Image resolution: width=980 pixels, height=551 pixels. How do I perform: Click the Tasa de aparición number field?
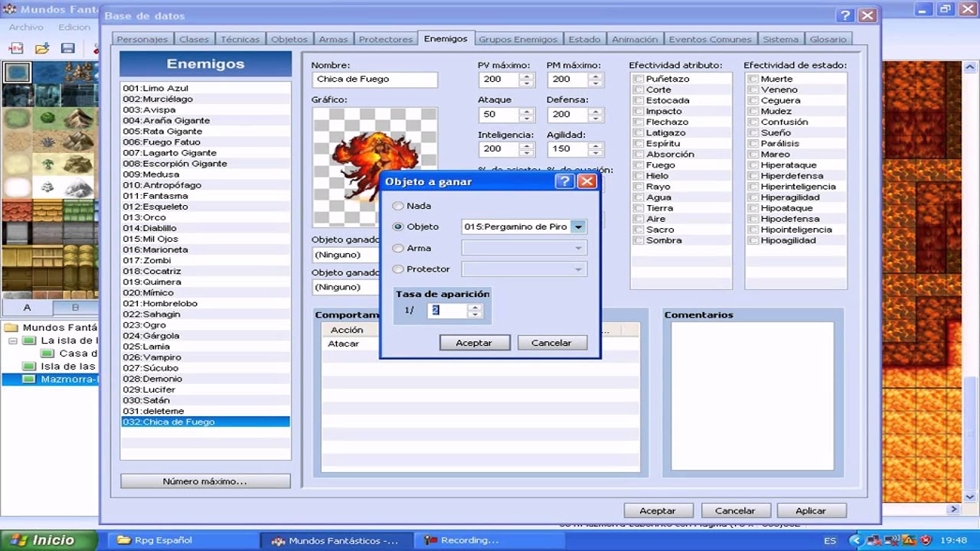coord(448,310)
